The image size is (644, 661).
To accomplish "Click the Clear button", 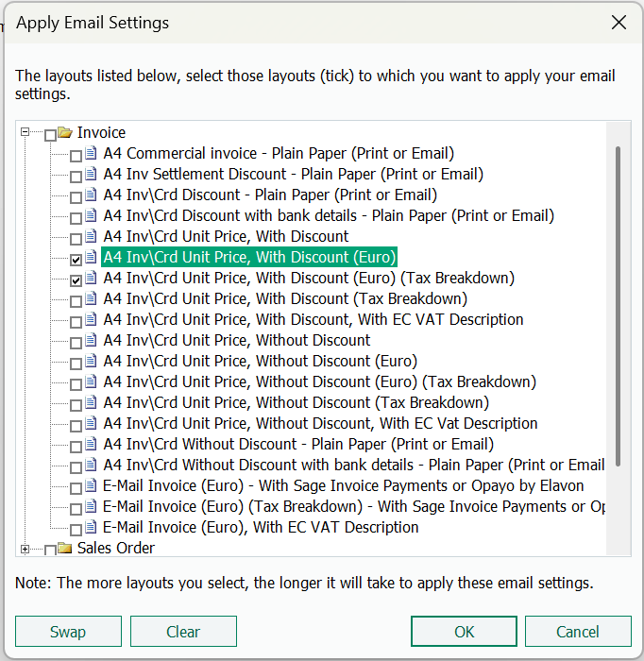I will pyautogui.click(x=183, y=631).
